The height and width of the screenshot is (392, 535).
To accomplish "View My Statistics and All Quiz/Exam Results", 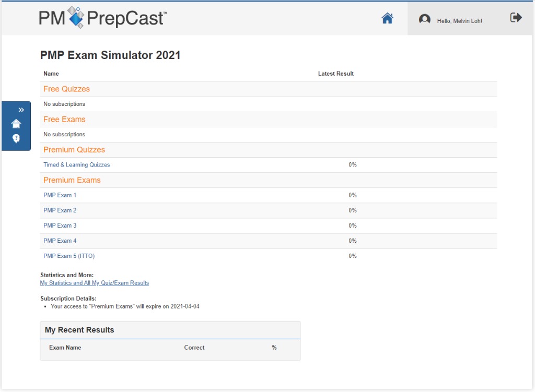I will (94, 283).
